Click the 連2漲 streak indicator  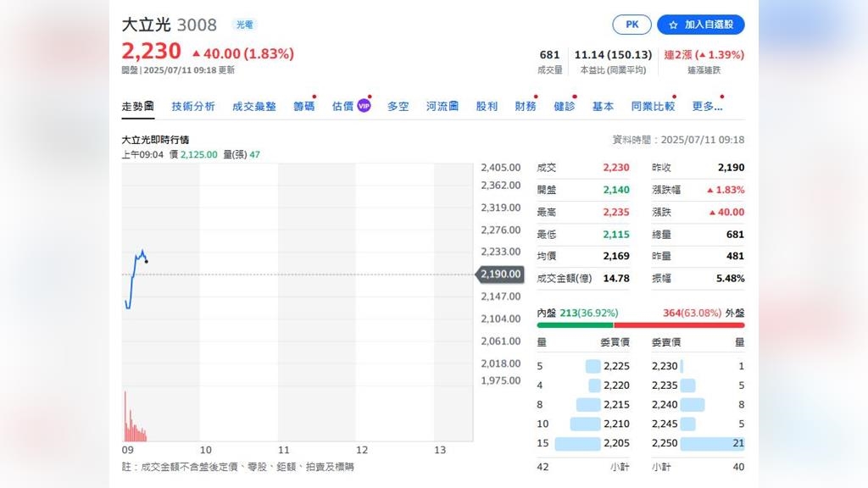(x=704, y=55)
